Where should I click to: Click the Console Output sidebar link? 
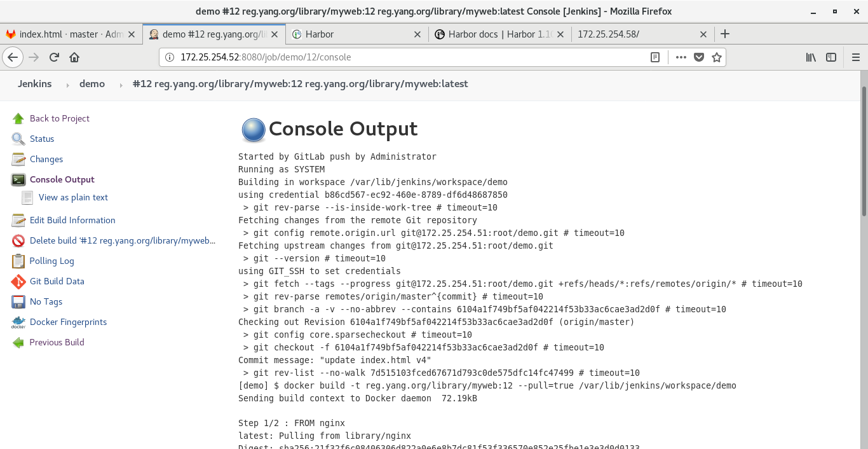point(62,179)
